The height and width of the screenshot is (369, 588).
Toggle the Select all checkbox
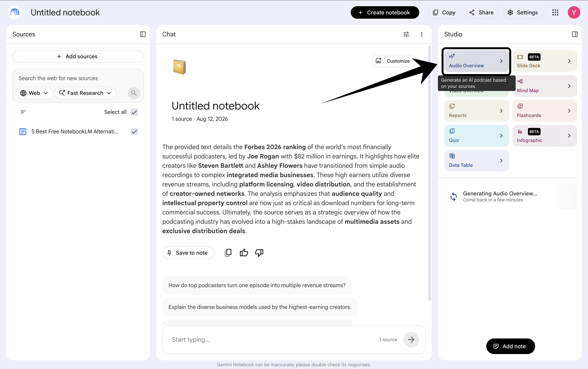click(135, 112)
